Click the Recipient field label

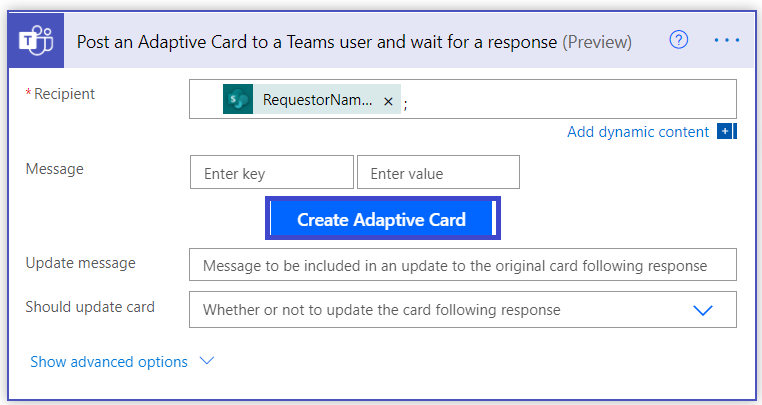point(64,94)
